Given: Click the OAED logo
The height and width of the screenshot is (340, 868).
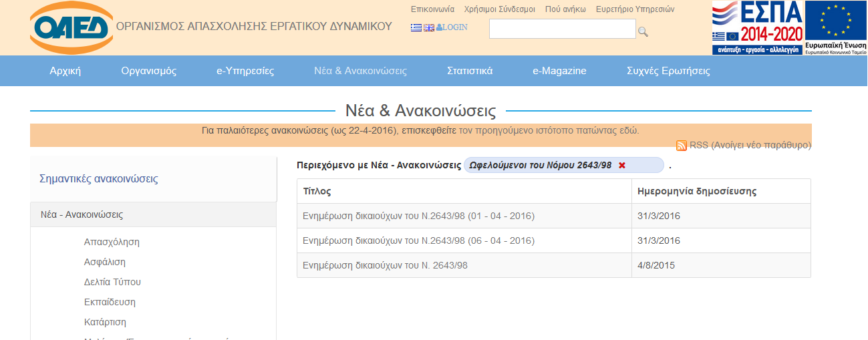Looking at the screenshot, I should [71, 28].
